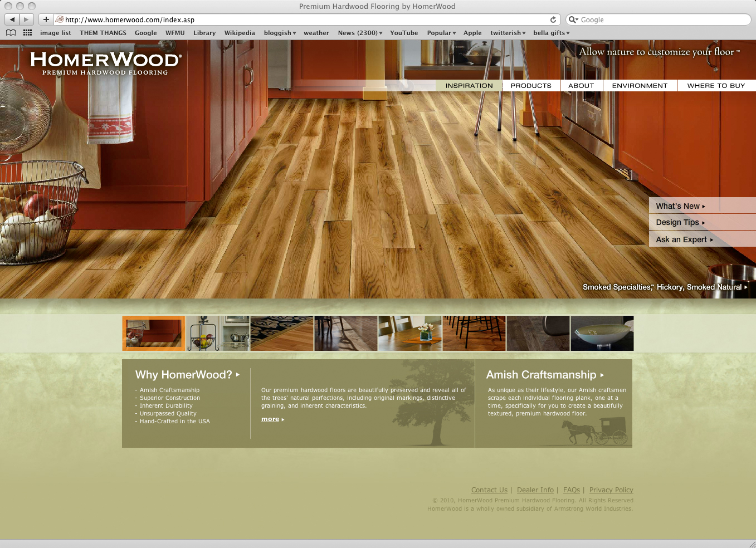Open the twitterish bookmarks dropdown
The height and width of the screenshot is (548, 756).
pos(508,33)
